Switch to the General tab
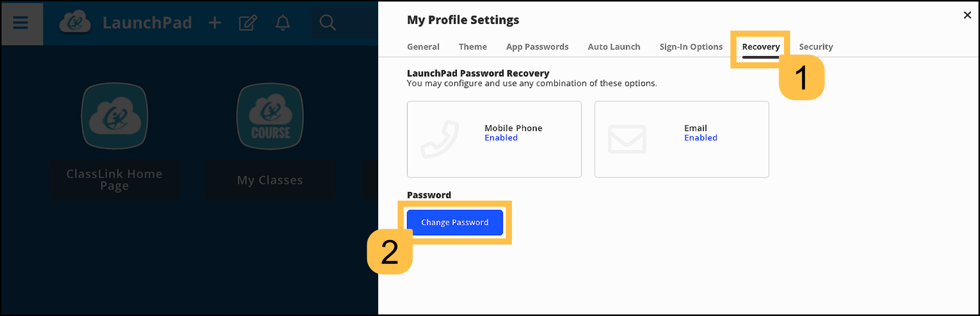980x316 pixels. [423, 46]
